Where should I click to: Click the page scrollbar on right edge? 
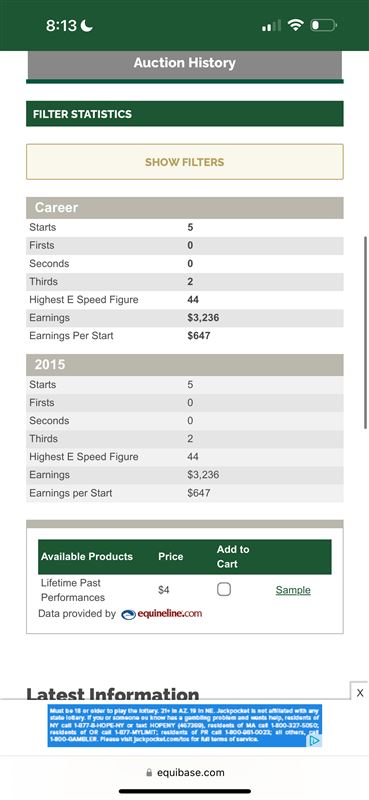point(365,333)
